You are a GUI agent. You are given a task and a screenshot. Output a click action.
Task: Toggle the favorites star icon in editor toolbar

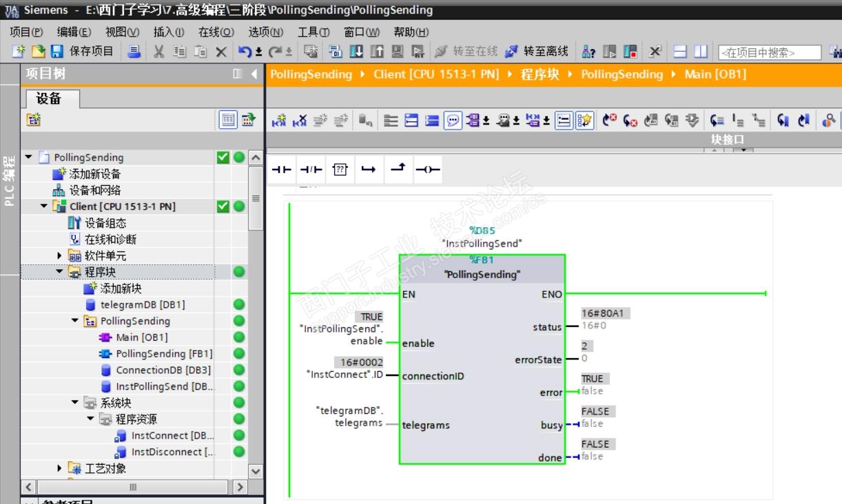(x=584, y=120)
